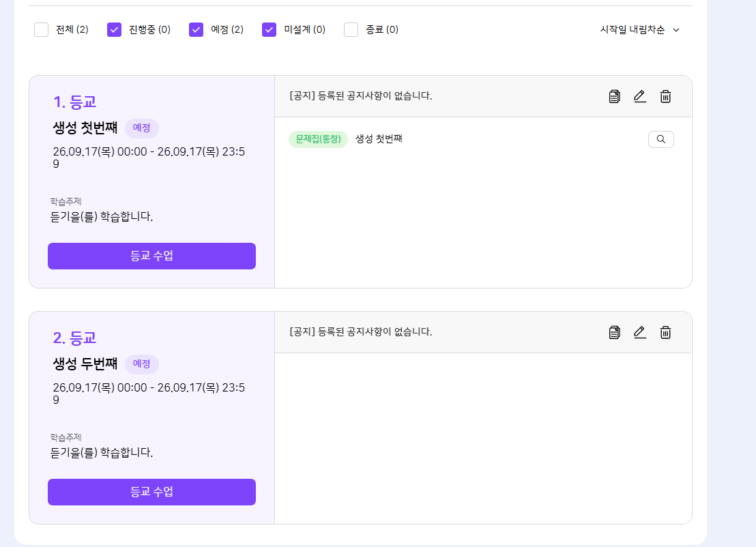This screenshot has height=547, width=756.
Task: Expand sort options via chevron arrow
Action: 676,31
